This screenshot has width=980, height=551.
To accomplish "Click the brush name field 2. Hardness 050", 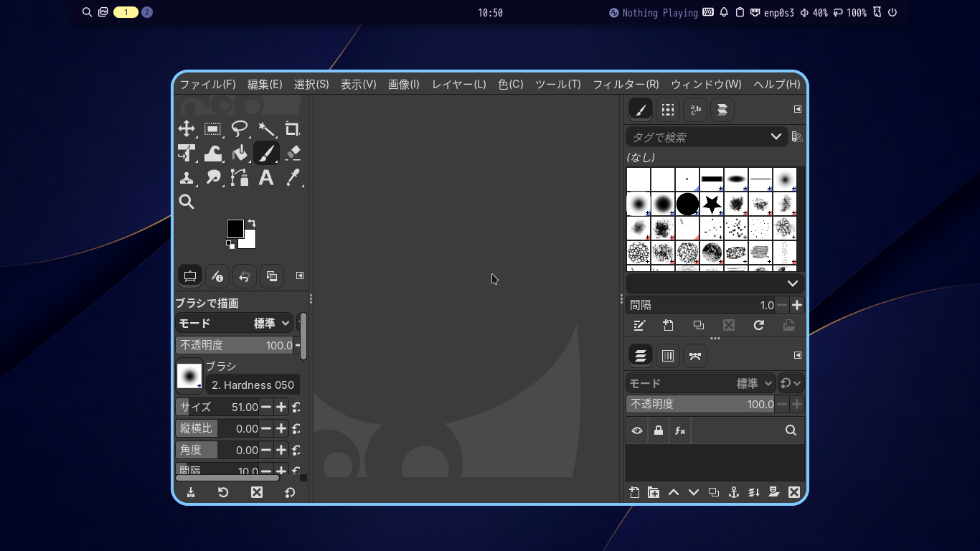I will click(253, 385).
